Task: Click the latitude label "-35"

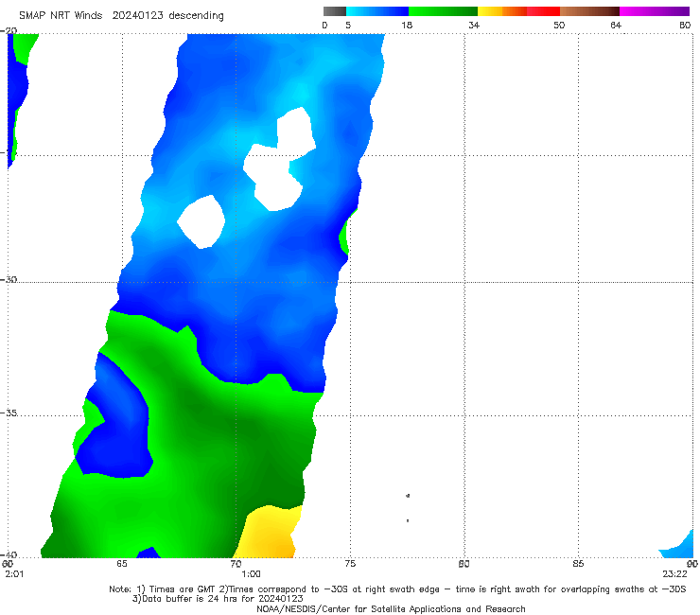Action: 9,413
